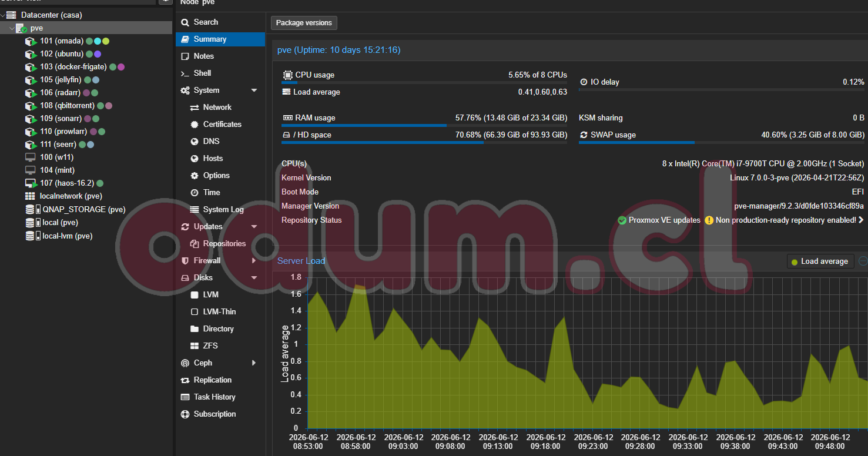Click the sticky-note icon beside Notes
Screen dimensions: 868x456
click(185, 56)
